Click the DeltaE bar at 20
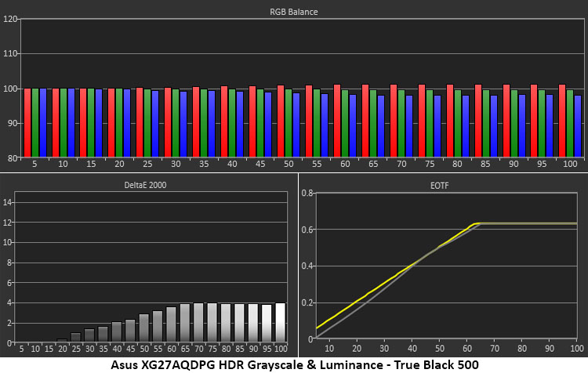The width and height of the screenshot is (588, 373). click(62, 340)
